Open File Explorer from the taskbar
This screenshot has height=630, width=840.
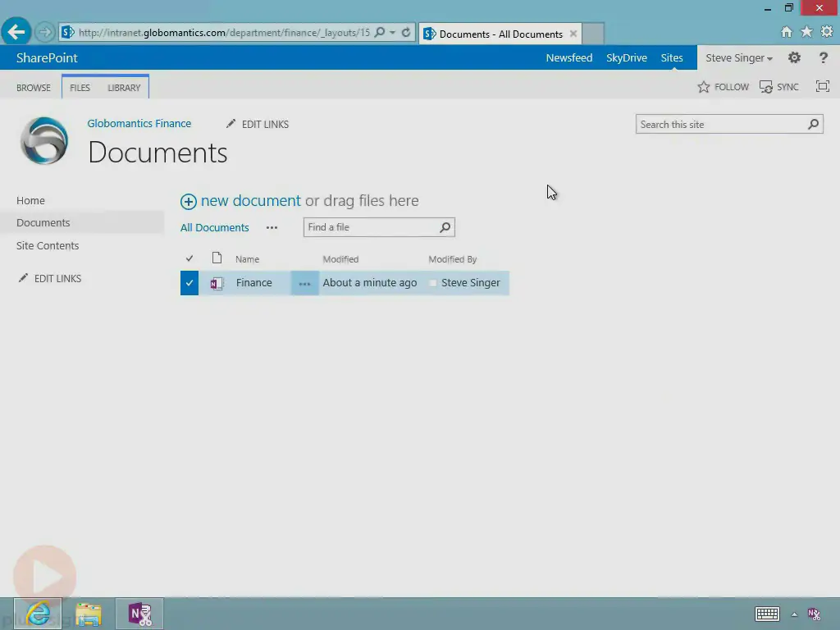point(89,614)
